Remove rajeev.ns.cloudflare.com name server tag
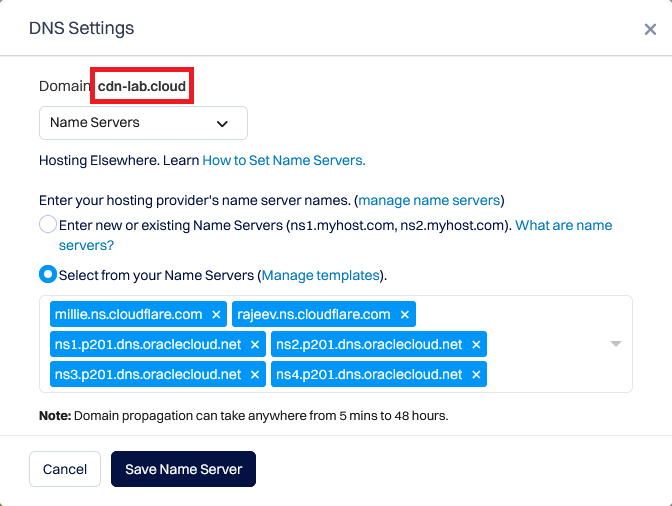Image resolution: width=672 pixels, height=506 pixels. tap(404, 314)
